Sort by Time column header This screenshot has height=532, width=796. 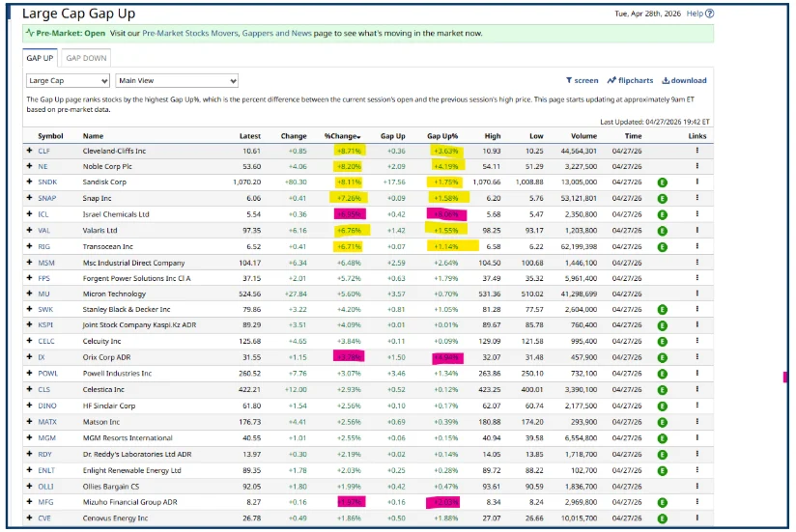pyautogui.click(x=633, y=136)
